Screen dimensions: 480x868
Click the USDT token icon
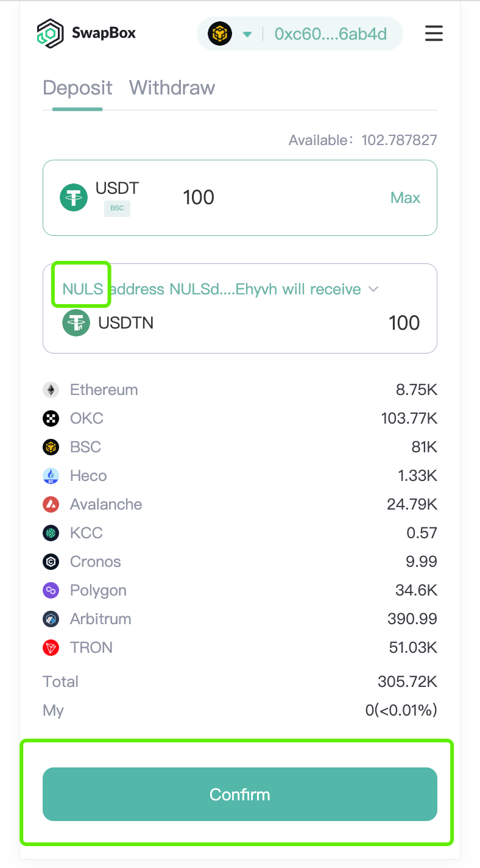[x=74, y=197]
